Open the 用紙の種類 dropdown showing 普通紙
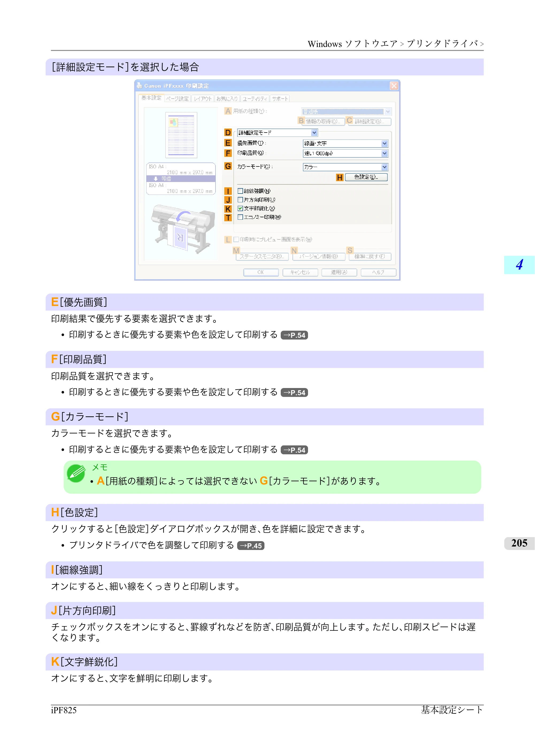 [x=346, y=112]
